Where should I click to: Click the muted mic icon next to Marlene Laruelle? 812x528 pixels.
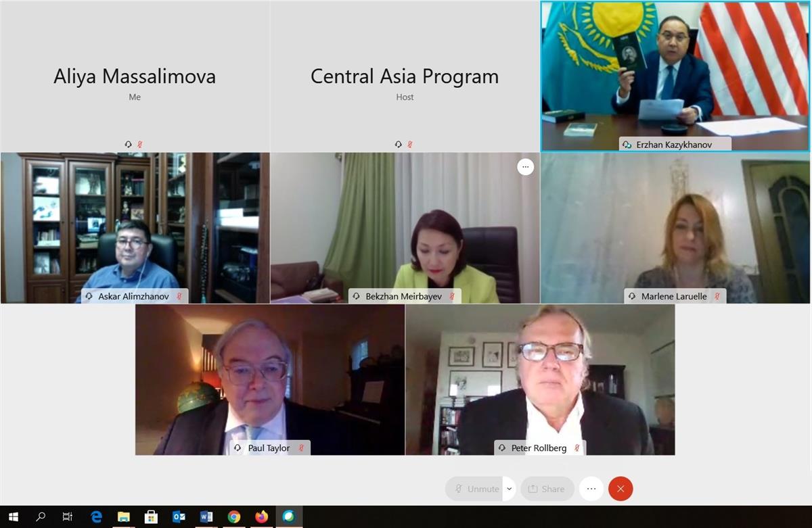point(717,296)
